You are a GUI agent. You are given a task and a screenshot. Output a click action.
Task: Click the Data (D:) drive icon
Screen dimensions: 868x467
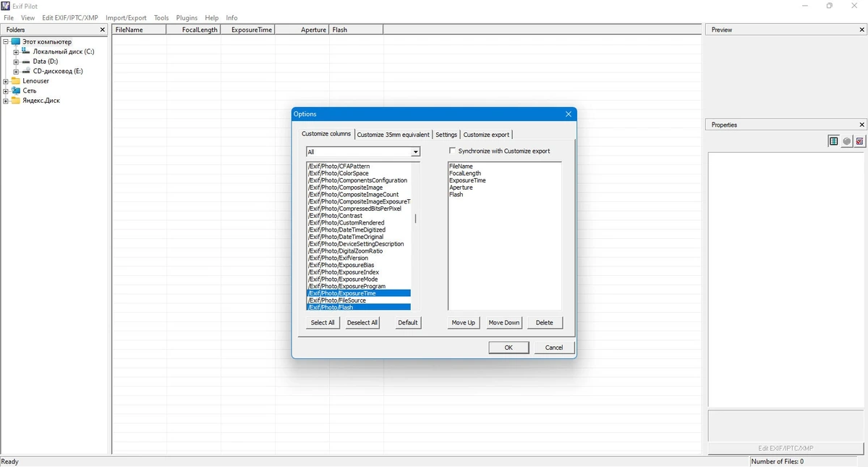(26, 62)
